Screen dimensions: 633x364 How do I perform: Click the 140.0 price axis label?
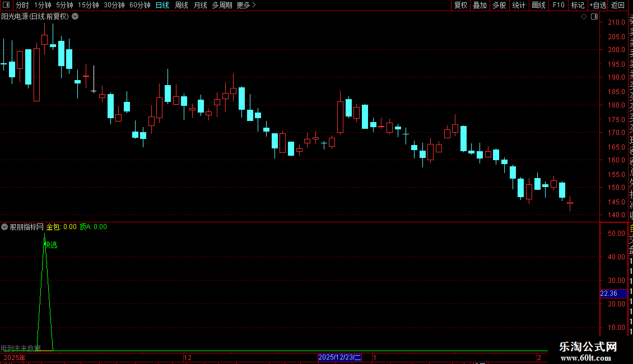[x=616, y=214]
